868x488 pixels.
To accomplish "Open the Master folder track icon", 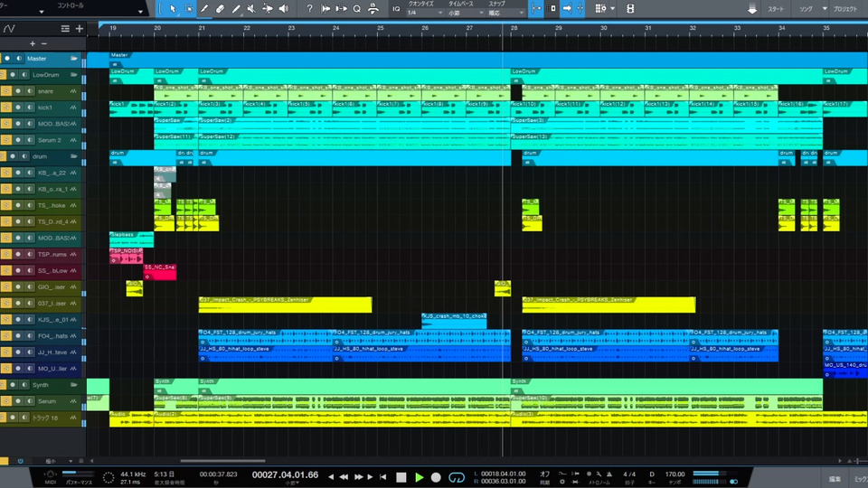I will point(75,59).
